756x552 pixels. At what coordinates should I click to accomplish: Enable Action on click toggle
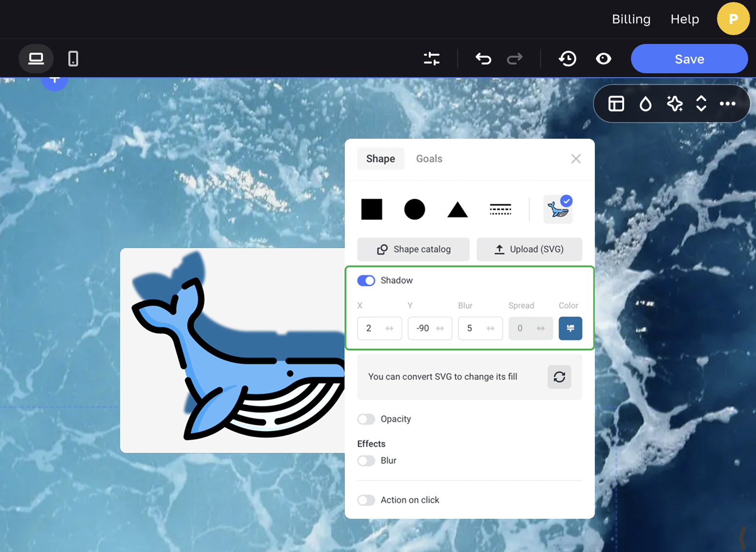click(x=366, y=500)
